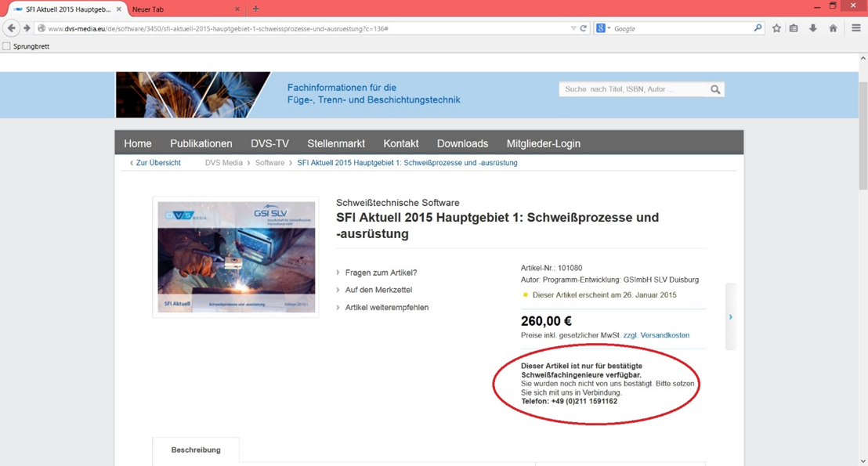Open the Publikationen menu
The image size is (868, 466).
coord(201,143)
